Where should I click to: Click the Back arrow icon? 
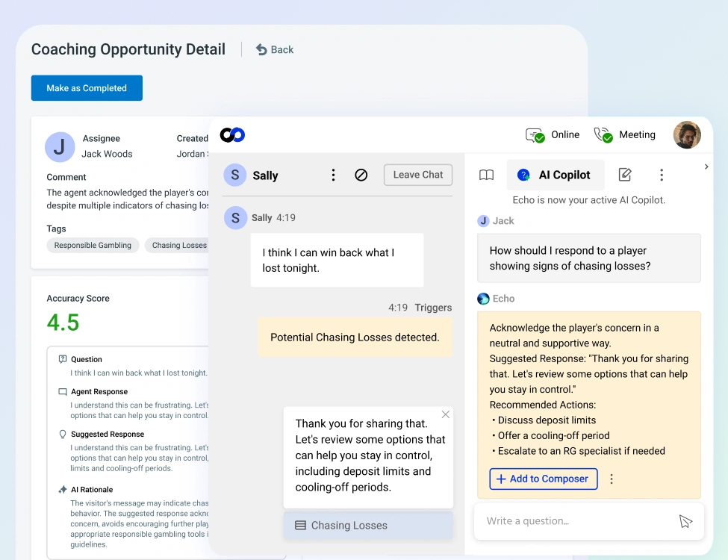click(261, 50)
